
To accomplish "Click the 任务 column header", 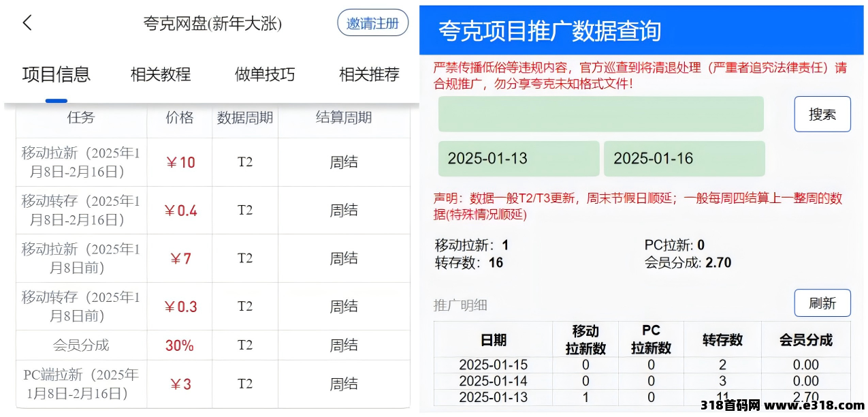I will click(81, 118).
